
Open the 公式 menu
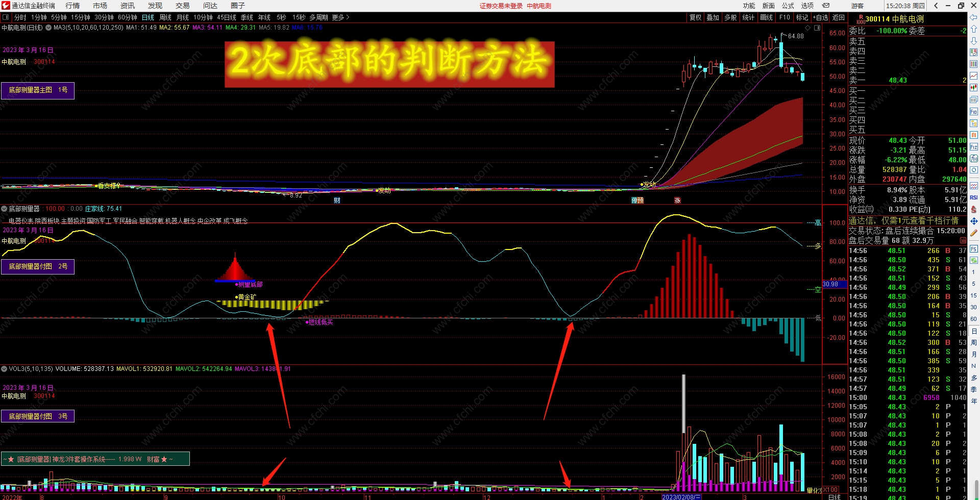tap(788, 6)
